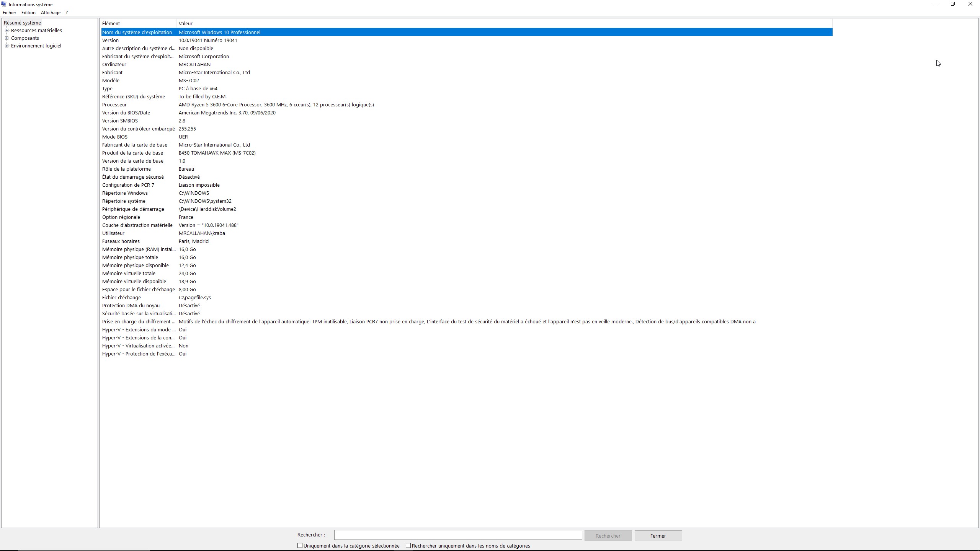Screen dimensions: 980x551
Task: Click the Fermer button
Action: pyautogui.click(x=658, y=536)
